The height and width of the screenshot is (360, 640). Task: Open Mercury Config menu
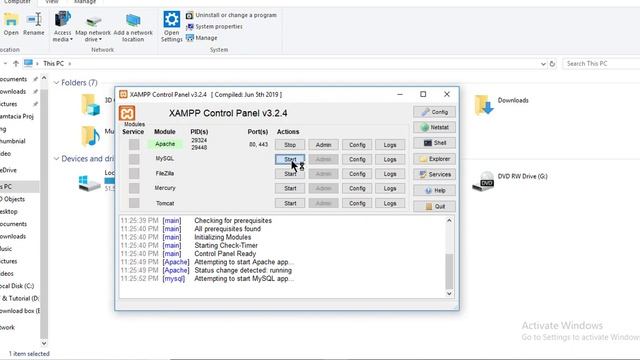(x=357, y=188)
